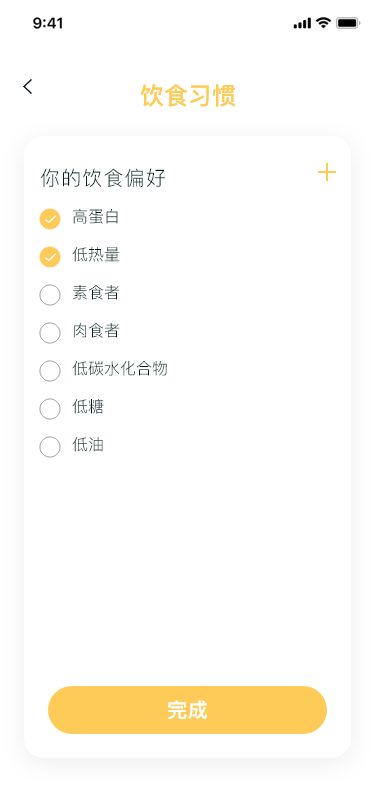
Task: Select the 低糖 checkbox
Action: point(50,409)
